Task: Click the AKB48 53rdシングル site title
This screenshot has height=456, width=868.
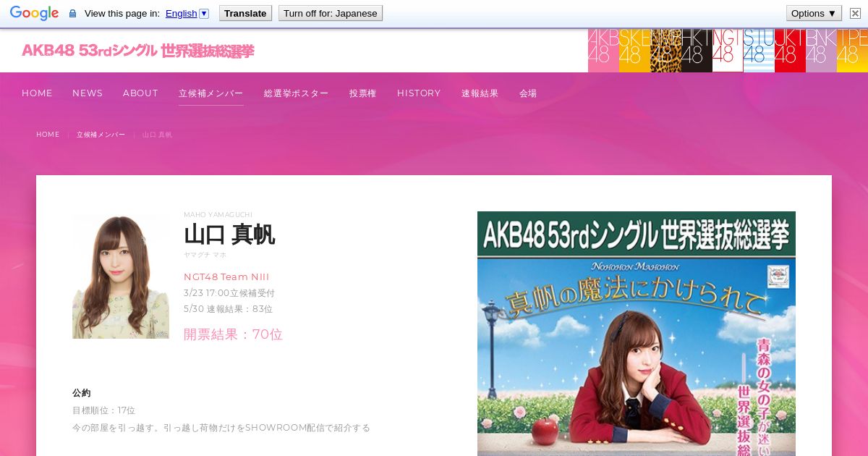Action: point(138,51)
